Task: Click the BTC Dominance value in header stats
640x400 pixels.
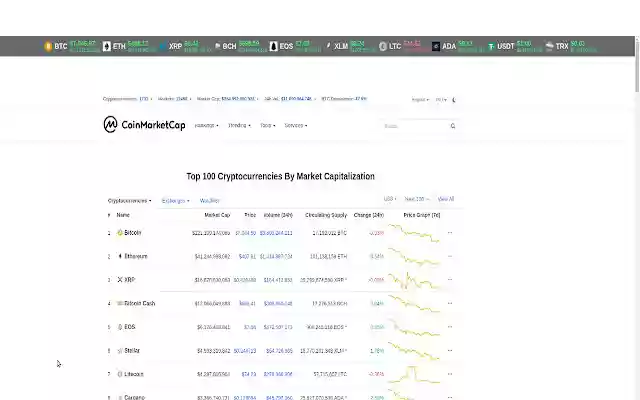Action: click(x=360, y=99)
